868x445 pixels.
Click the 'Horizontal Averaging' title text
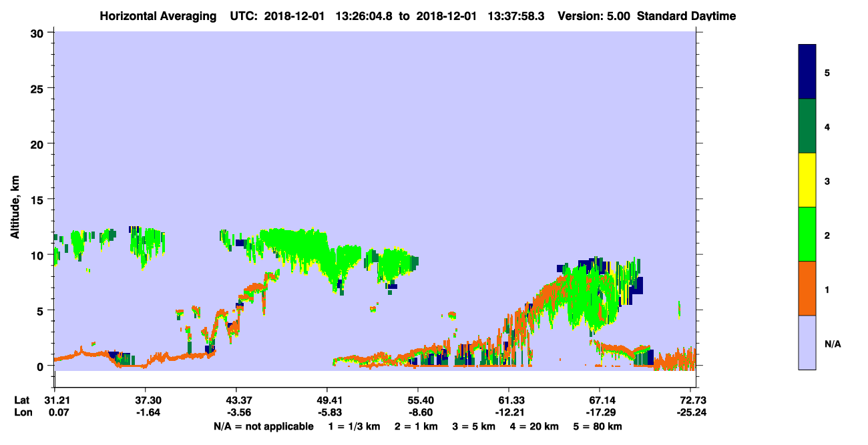tap(157, 15)
